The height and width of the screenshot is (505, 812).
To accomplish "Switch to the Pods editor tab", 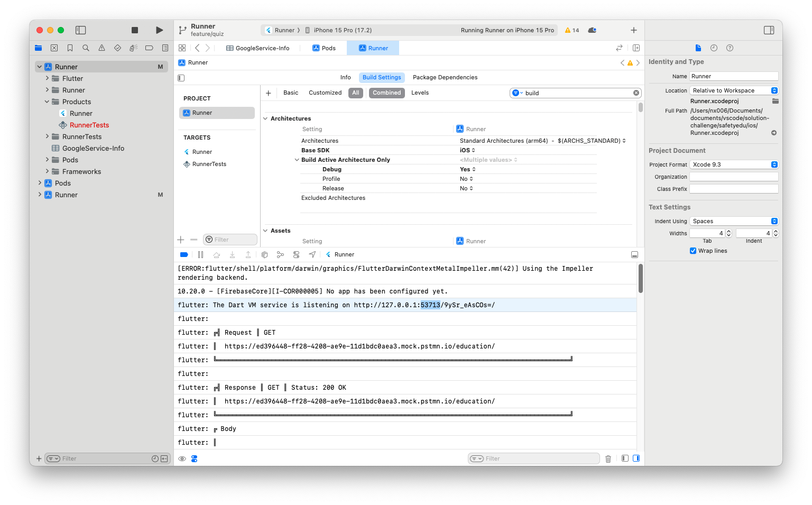I will 324,48.
